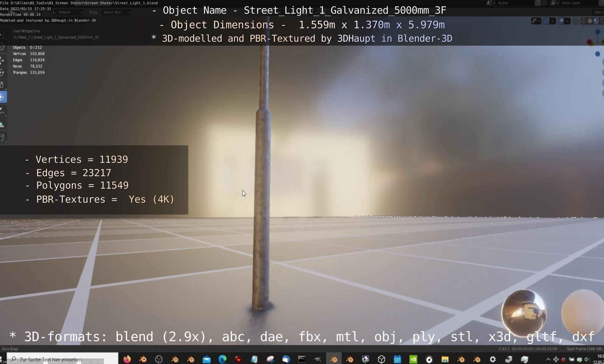Click the taskbar clock
The height and width of the screenshot is (364, 604).
coord(599,359)
